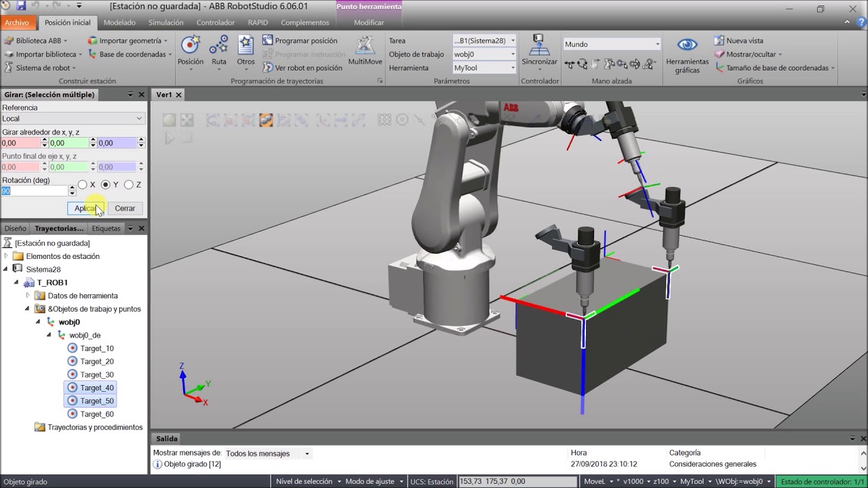
Task: Click Ver robot en posición
Action: pyautogui.click(x=302, y=68)
